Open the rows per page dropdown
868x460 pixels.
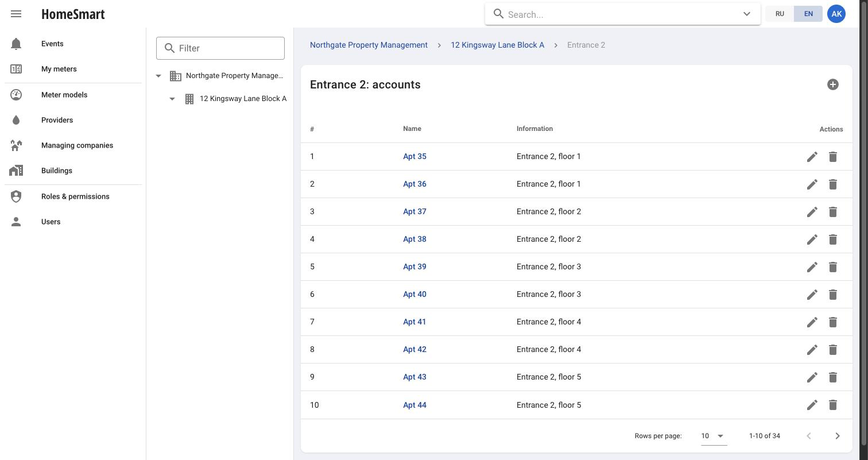coord(714,436)
